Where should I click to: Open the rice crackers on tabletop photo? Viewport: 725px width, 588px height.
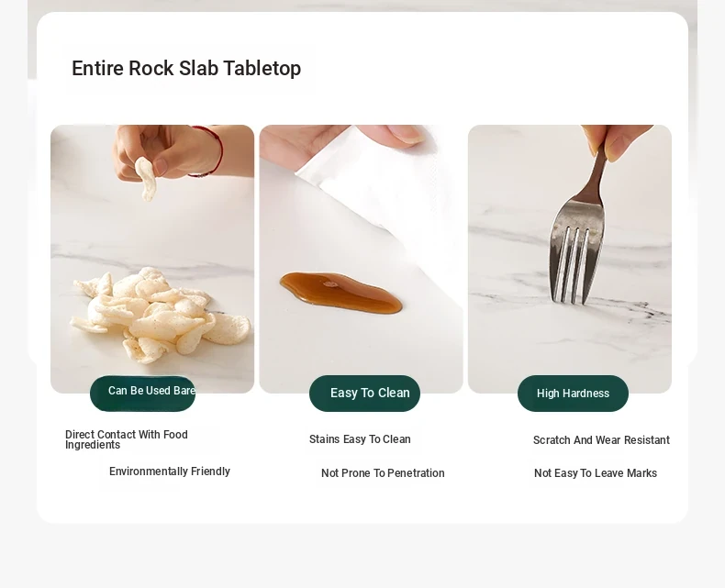tap(152, 259)
